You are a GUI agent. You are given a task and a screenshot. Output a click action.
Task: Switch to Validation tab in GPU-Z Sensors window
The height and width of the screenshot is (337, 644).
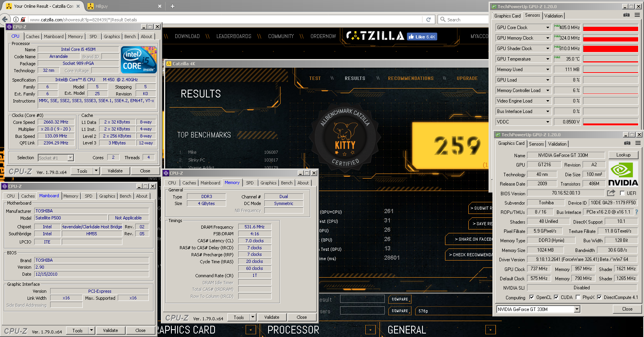pyautogui.click(x=553, y=16)
